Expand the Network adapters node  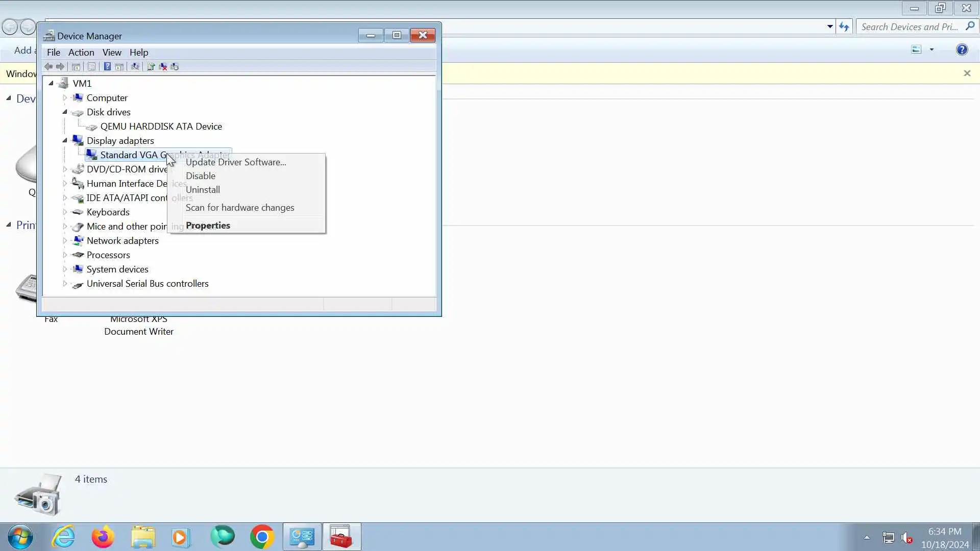point(65,240)
